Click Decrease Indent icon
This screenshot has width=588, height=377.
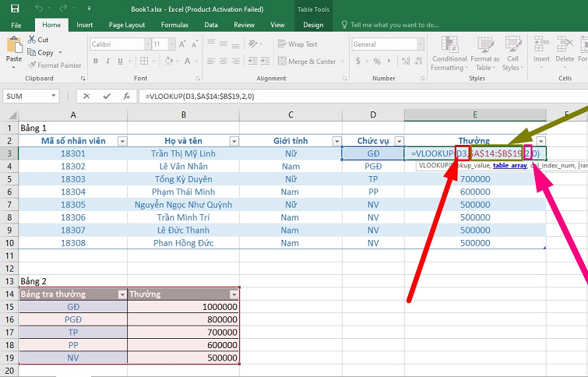tap(253, 61)
